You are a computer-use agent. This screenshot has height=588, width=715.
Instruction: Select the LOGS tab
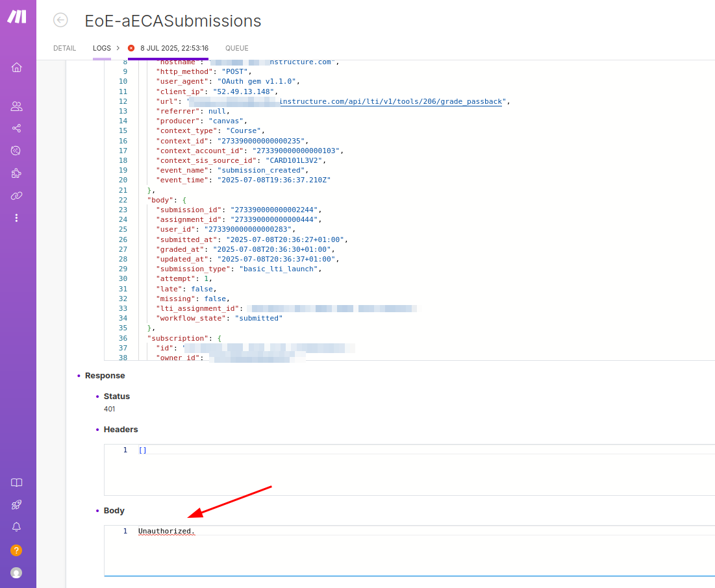[102, 48]
